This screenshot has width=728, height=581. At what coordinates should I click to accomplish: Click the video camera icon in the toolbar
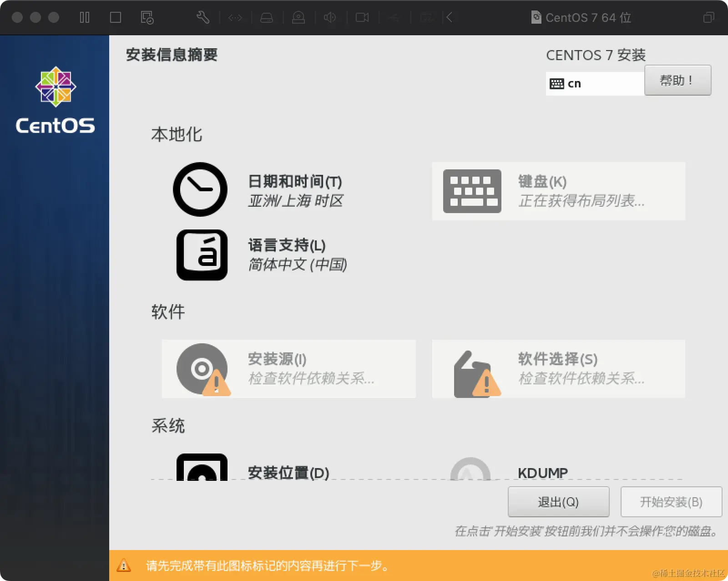pyautogui.click(x=362, y=17)
